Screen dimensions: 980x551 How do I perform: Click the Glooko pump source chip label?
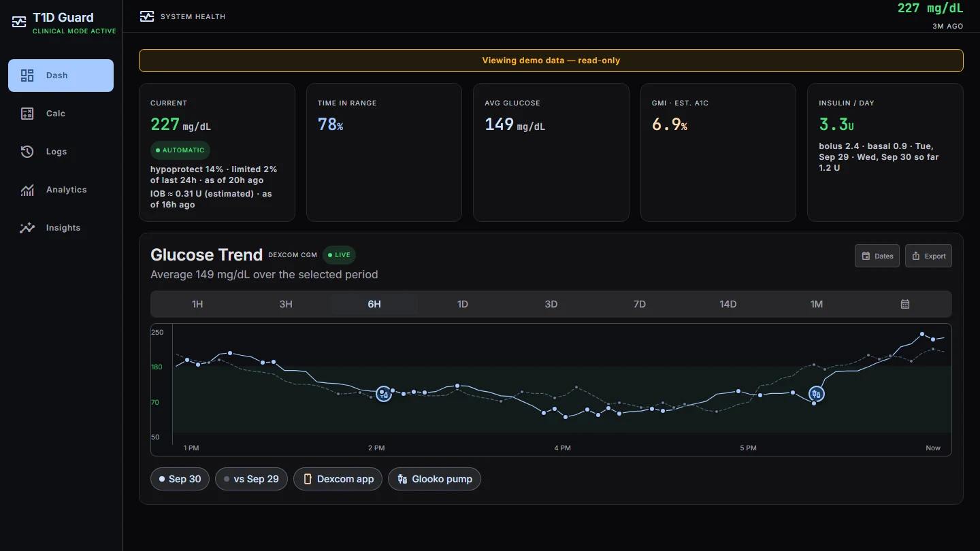(442, 479)
